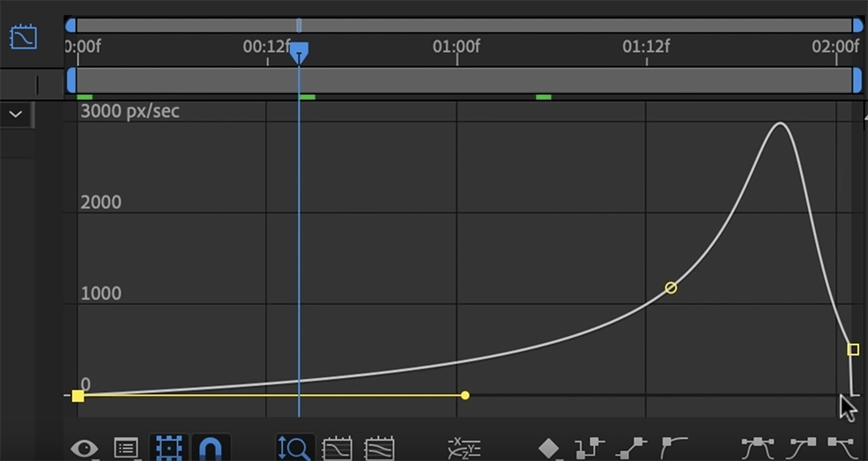The image size is (868, 461).
Task: Click the time navigator start handle
Action: (70, 26)
